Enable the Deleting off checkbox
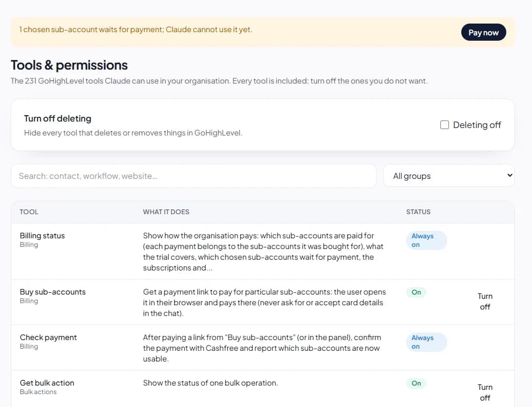 445,125
